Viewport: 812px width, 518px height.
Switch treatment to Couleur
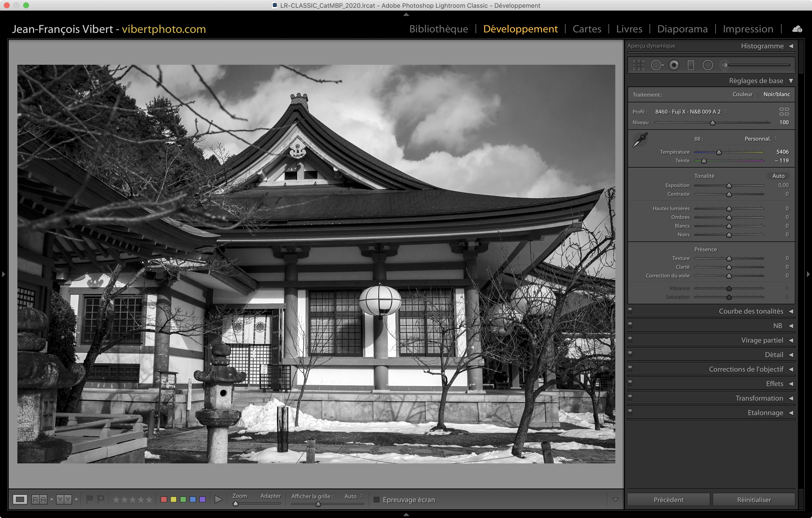point(742,94)
